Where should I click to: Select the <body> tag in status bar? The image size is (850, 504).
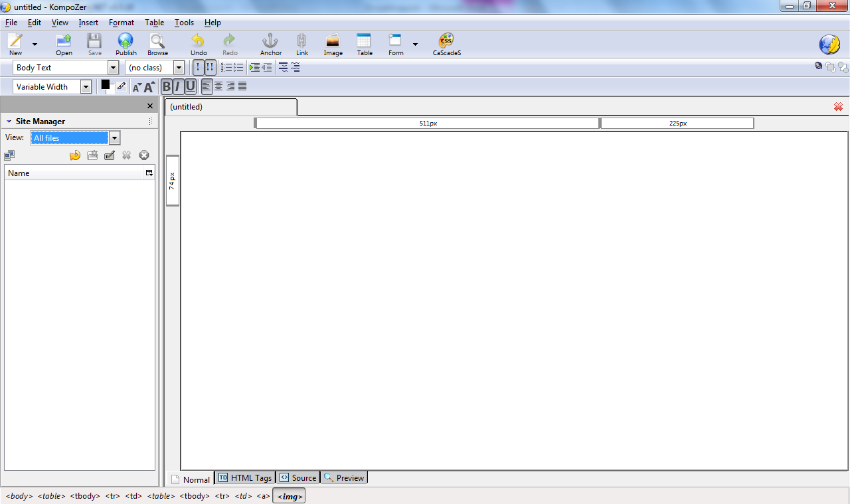point(19,496)
